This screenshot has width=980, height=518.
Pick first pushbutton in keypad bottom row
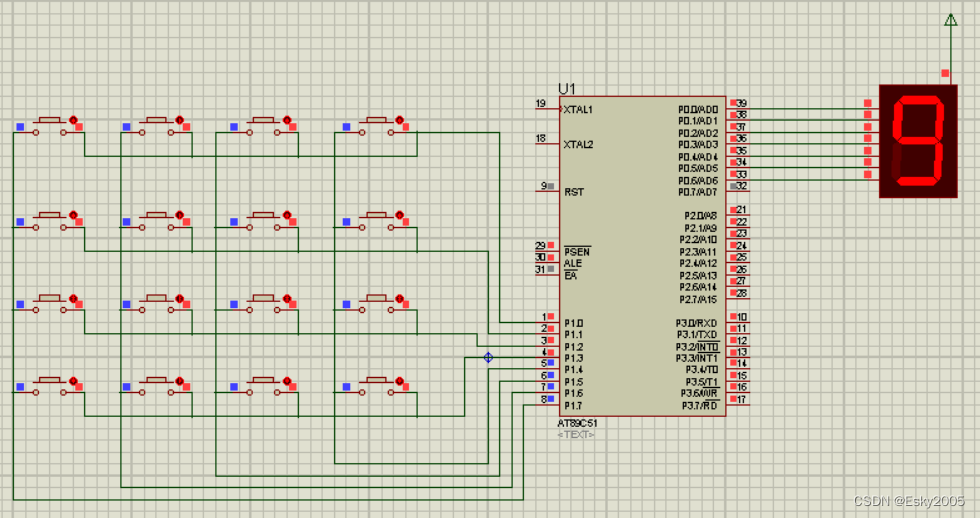click(49, 386)
